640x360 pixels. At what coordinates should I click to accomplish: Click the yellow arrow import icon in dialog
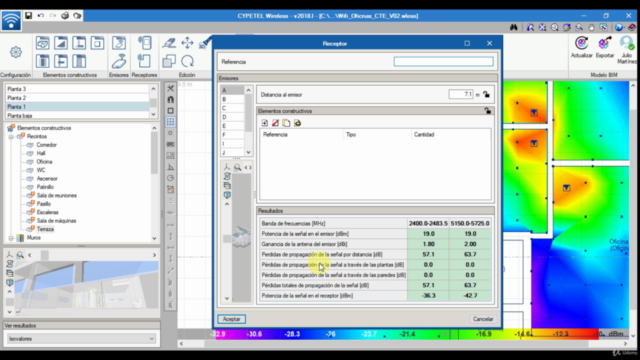pos(298,123)
